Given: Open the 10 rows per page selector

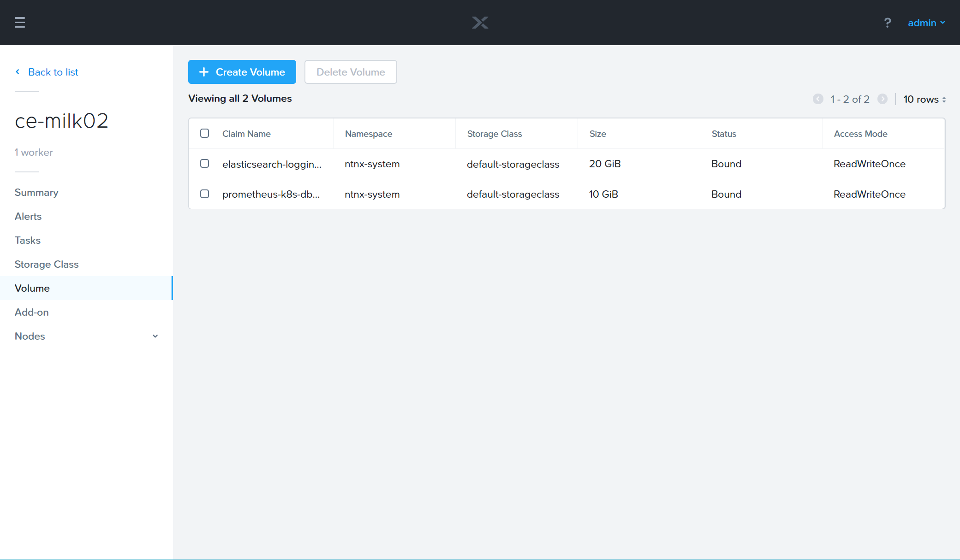Looking at the screenshot, I should [x=924, y=99].
